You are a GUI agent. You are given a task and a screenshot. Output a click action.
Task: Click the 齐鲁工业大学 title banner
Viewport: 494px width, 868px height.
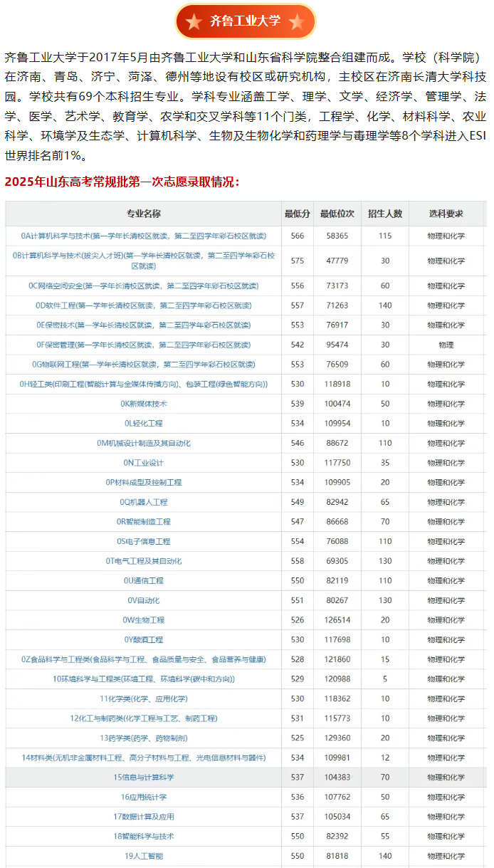tap(246, 21)
